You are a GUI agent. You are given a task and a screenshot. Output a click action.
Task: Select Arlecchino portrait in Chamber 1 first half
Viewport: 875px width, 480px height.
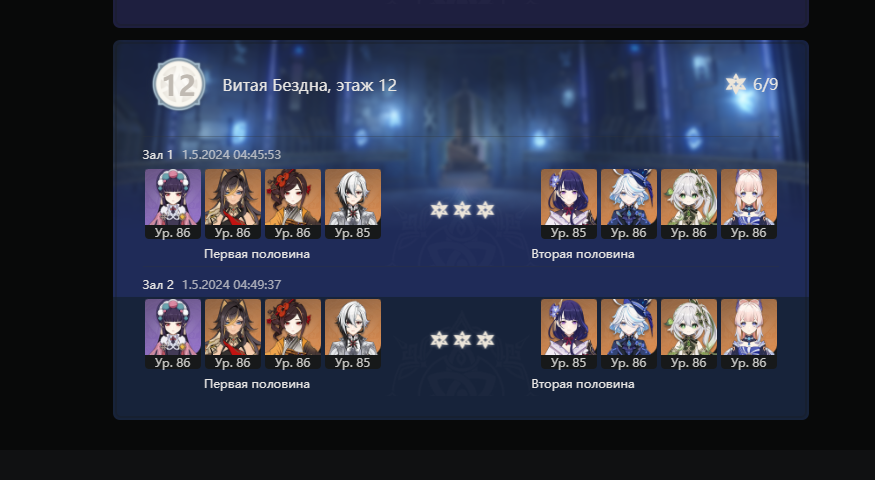[x=353, y=204]
